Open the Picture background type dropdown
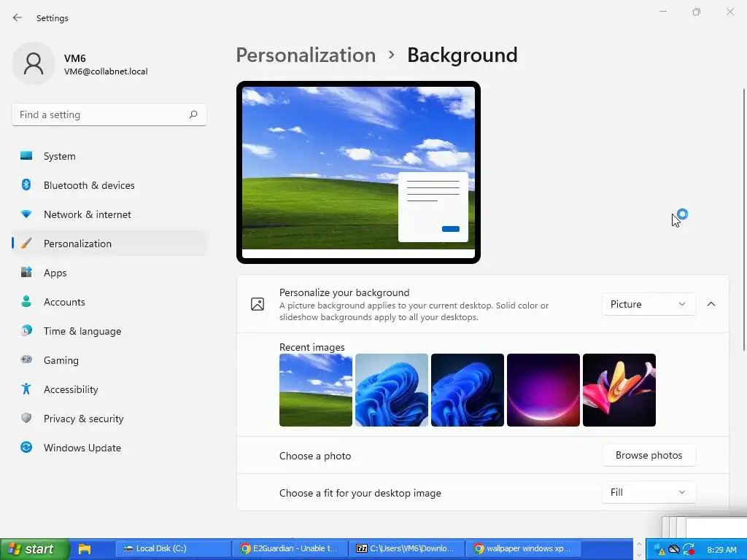Viewport: 747px width, 560px height. 649,304
